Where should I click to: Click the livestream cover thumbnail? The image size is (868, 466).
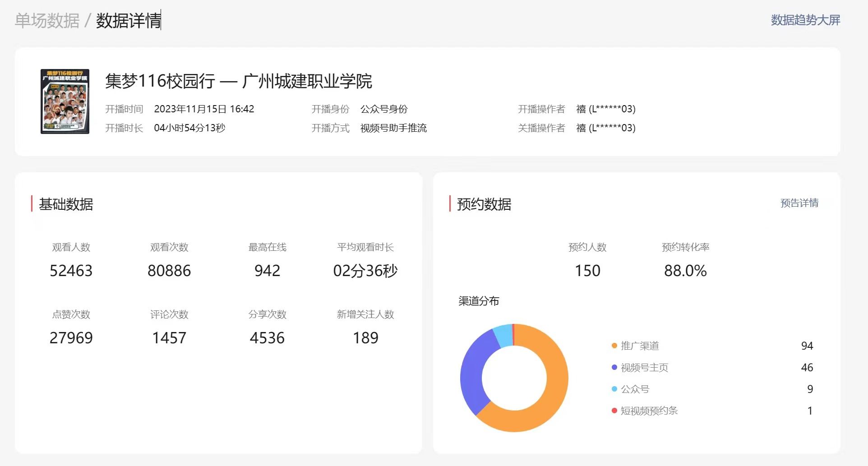65,102
